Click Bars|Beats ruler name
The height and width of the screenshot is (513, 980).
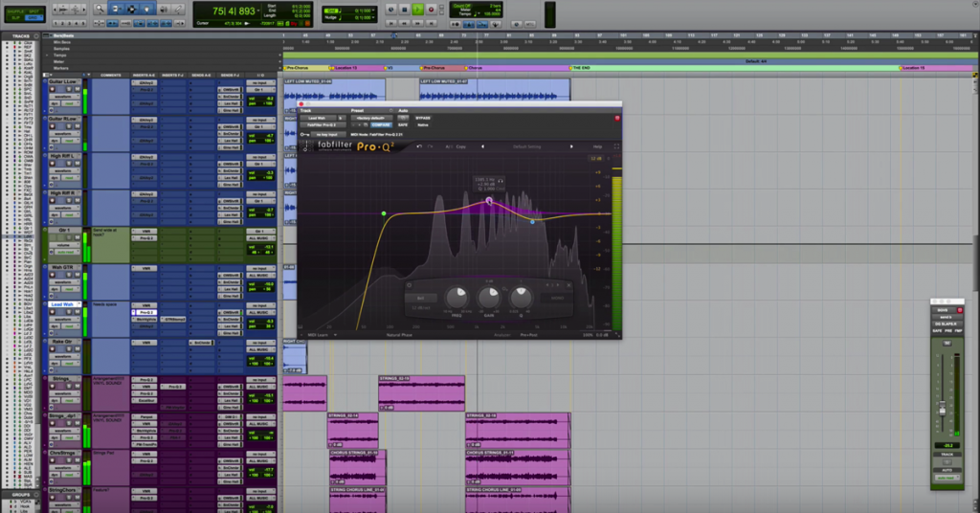pyautogui.click(x=63, y=35)
